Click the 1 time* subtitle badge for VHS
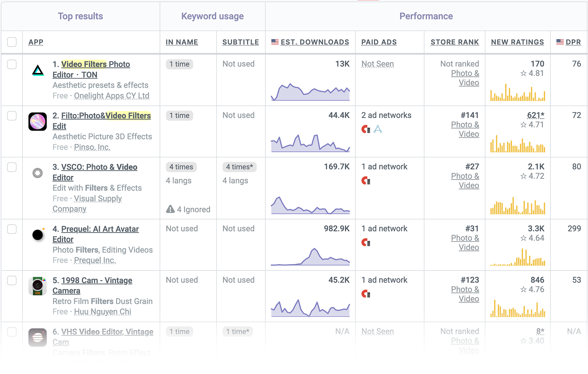 point(238,332)
